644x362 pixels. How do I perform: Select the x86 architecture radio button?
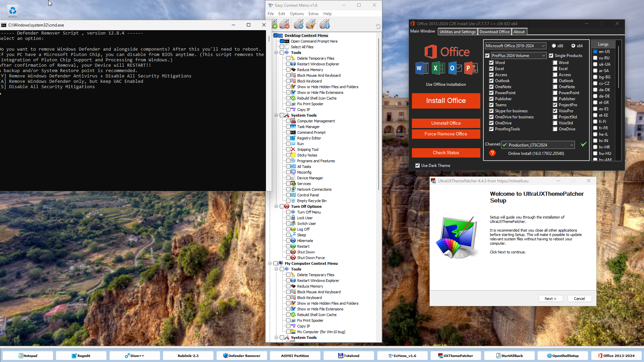point(554,46)
